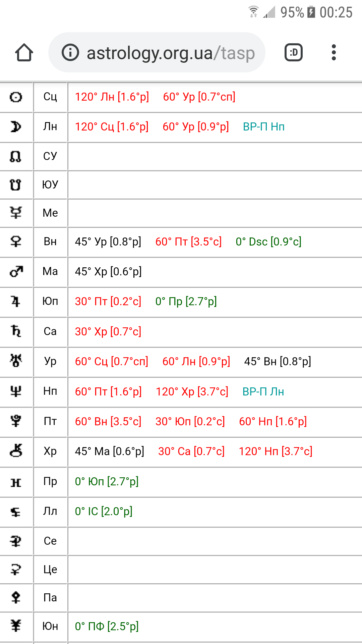Open the three-dot browser menu
Viewport: 362px width, 644px height.
(x=334, y=53)
